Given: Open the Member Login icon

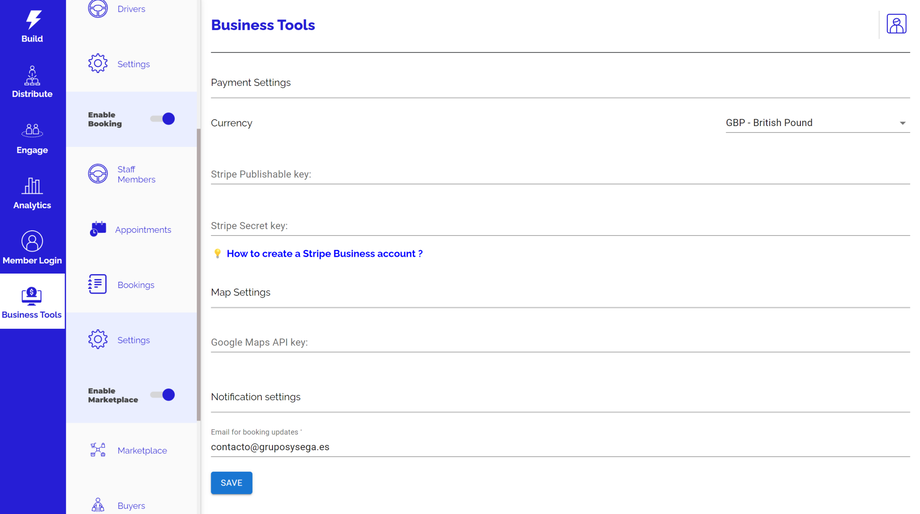Looking at the screenshot, I should click(x=32, y=241).
